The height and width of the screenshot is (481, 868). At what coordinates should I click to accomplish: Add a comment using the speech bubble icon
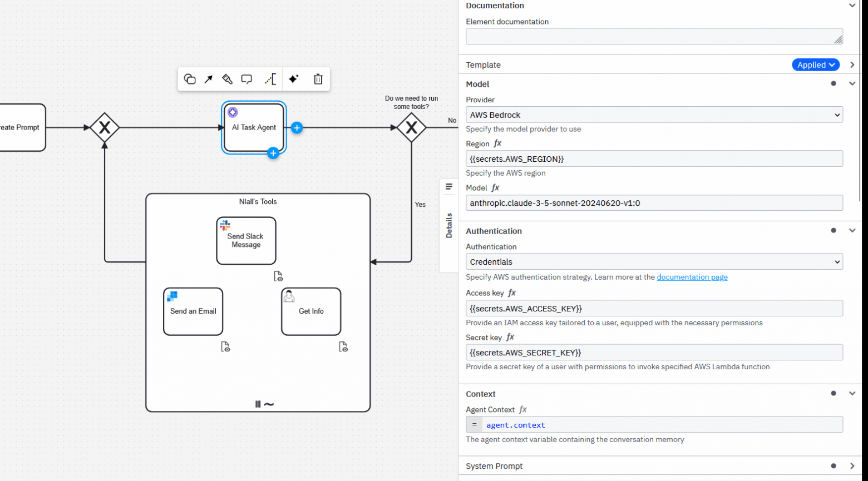point(246,79)
